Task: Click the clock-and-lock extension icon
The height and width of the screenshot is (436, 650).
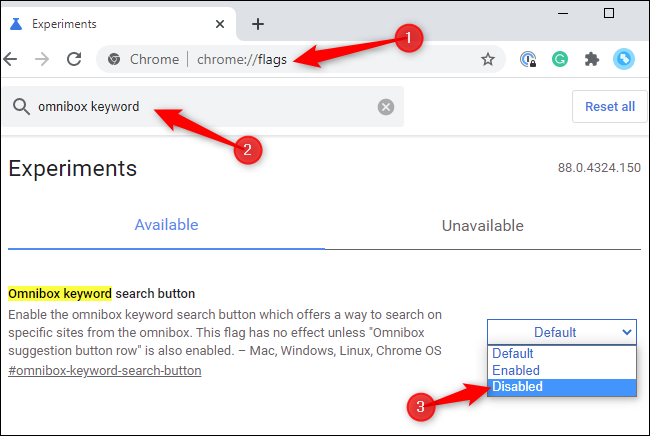Action: coord(528,59)
